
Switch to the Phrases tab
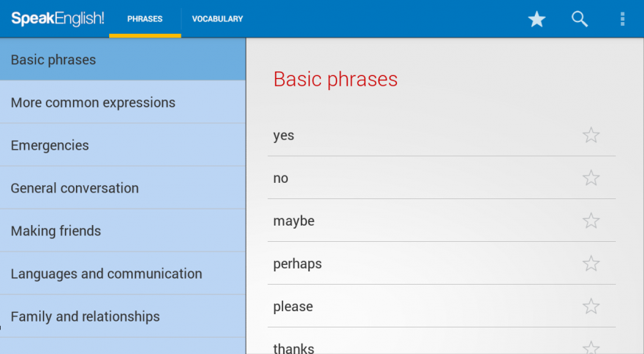tap(145, 19)
